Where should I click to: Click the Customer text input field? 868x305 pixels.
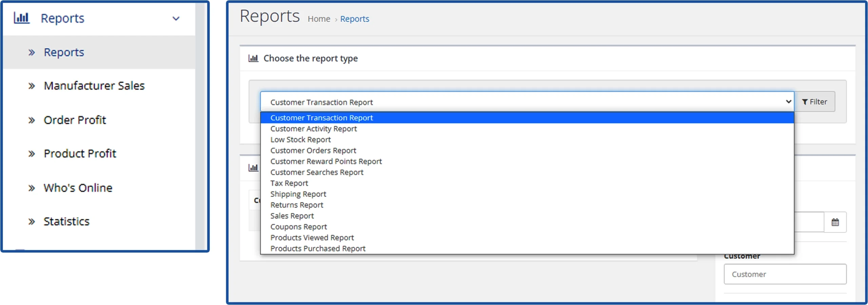pyautogui.click(x=785, y=274)
